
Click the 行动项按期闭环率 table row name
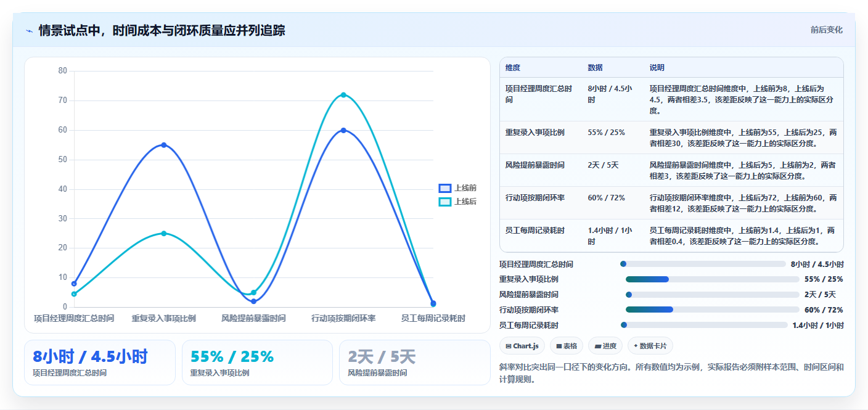tap(535, 198)
